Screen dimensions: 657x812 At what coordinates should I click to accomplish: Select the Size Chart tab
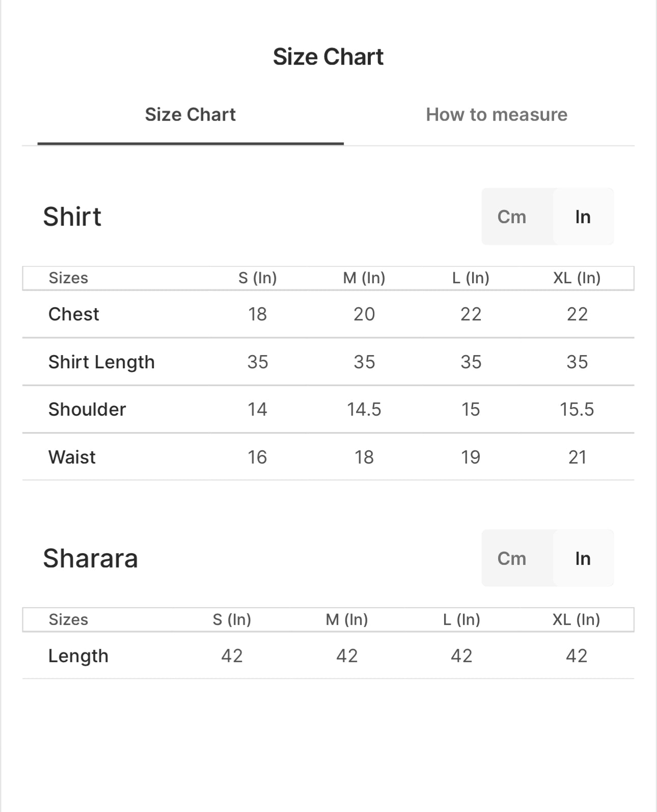pos(190,115)
